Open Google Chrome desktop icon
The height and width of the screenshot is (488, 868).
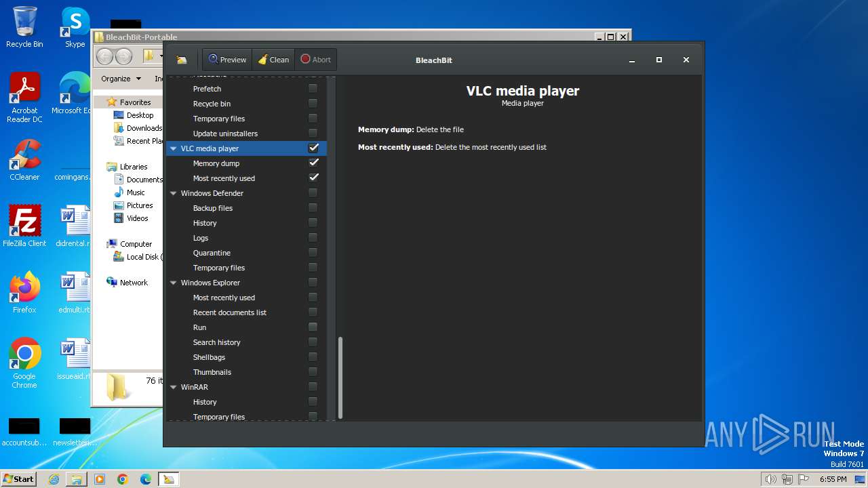[x=24, y=363]
